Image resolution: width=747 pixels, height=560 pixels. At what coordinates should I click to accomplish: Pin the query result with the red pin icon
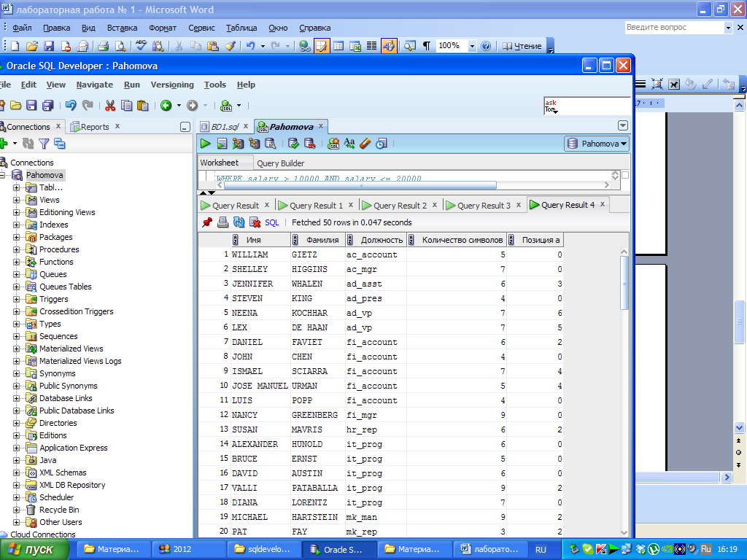coord(206,222)
